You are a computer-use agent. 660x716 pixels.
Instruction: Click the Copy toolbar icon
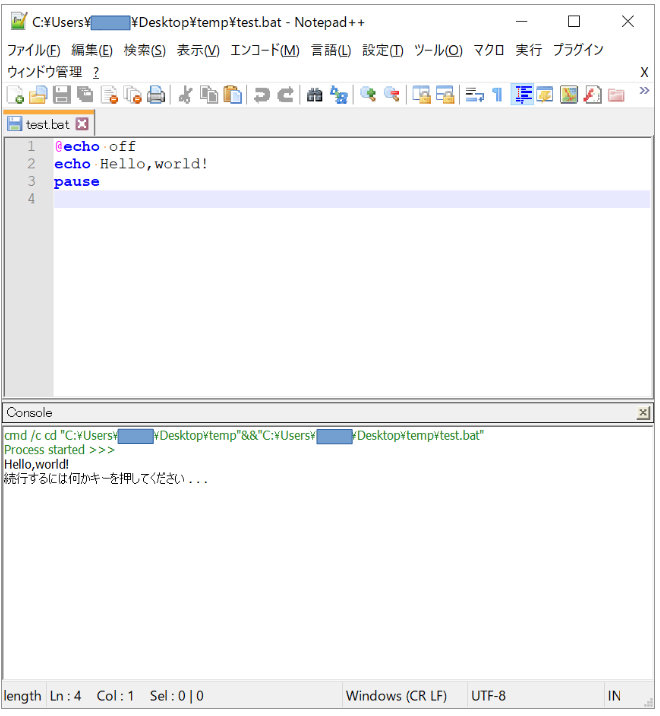point(209,95)
